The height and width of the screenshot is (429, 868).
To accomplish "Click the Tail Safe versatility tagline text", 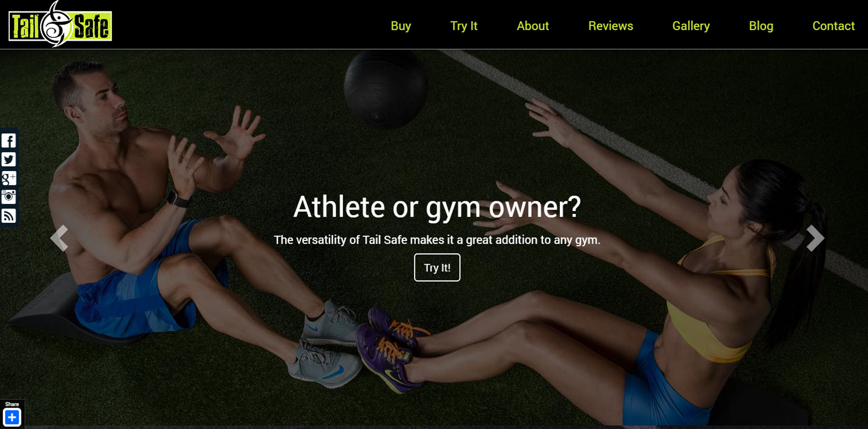I will pyautogui.click(x=437, y=240).
